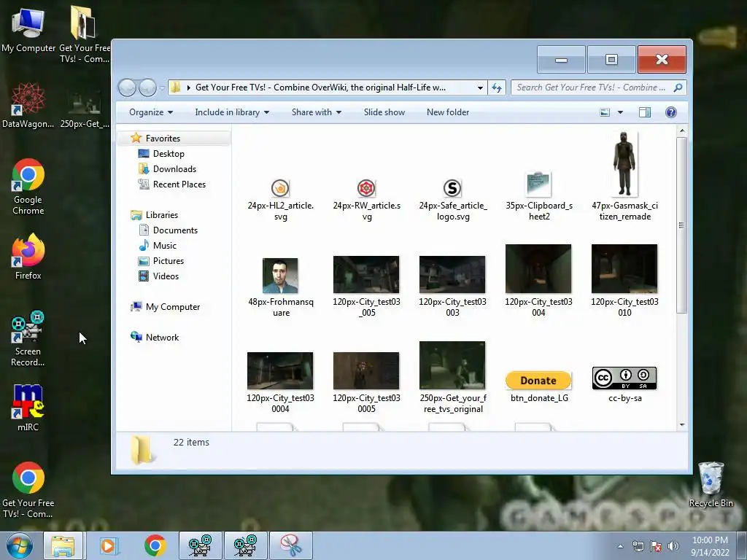Open the Share with menu

(317, 112)
